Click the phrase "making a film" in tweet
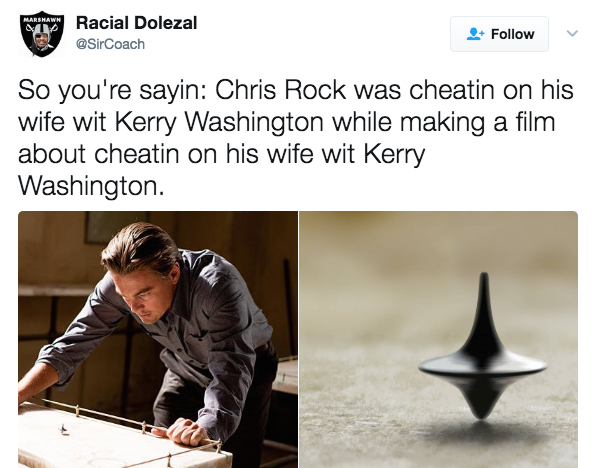This screenshot has width=594, height=468. pos(477,124)
